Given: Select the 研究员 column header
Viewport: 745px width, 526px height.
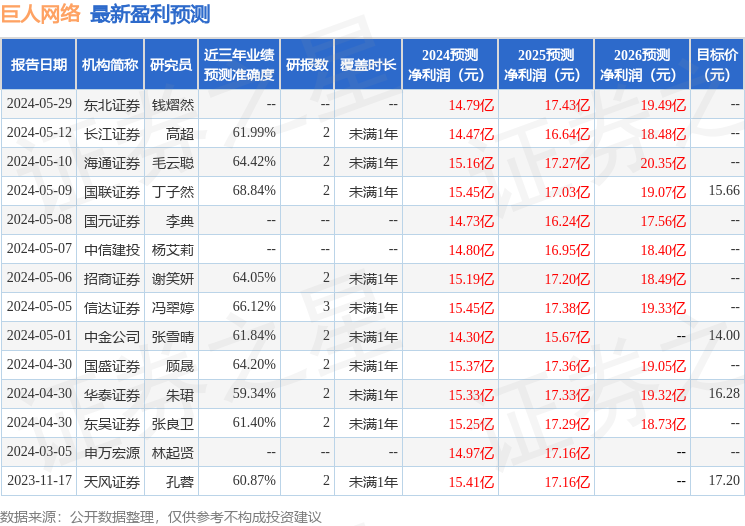Looking at the screenshot, I should 171,65.
